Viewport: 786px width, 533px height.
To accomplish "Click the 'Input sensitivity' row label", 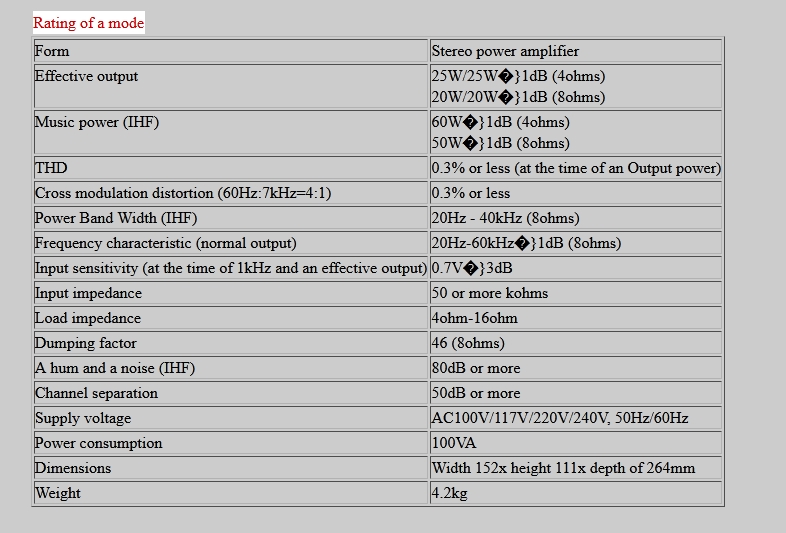I will pos(230,268).
